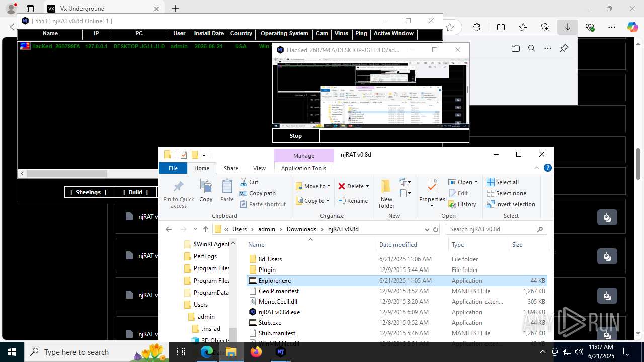
Task: Open recent locations dropdown arrow
Action: point(195,229)
